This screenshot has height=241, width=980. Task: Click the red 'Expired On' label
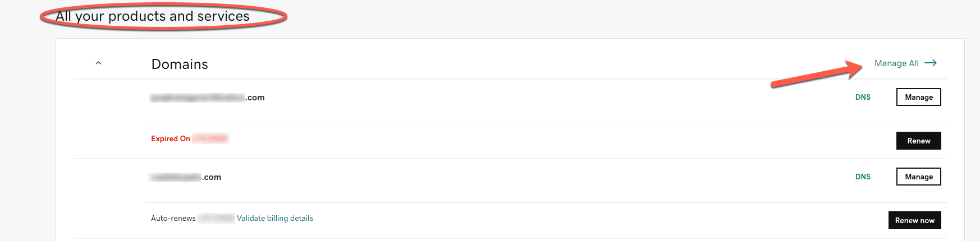171,138
